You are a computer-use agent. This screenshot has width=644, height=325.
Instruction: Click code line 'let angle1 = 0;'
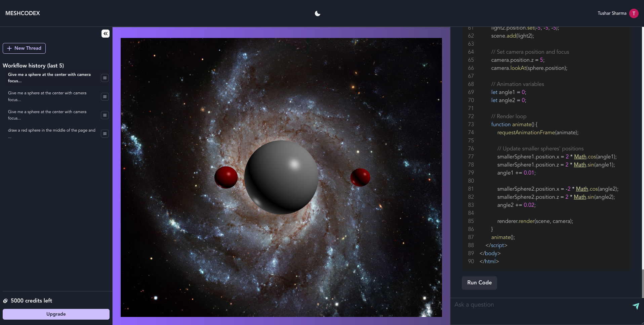[x=509, y=92]
